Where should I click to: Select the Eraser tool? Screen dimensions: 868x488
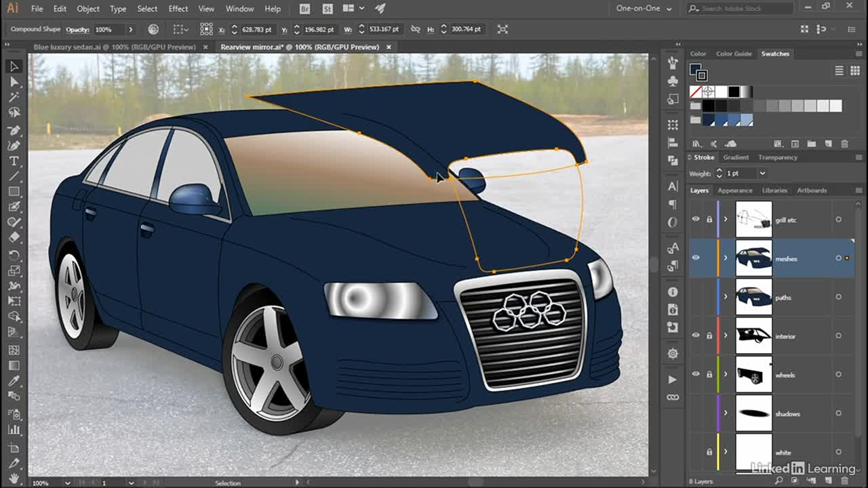pyautogui.click(x=14, y=237)
